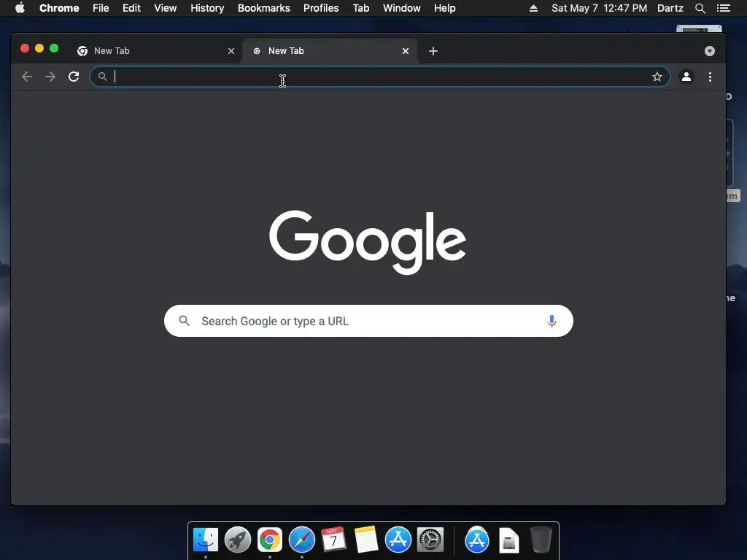
Task: Click Google Chrome icon in the dock
Action: coord(270,540)
